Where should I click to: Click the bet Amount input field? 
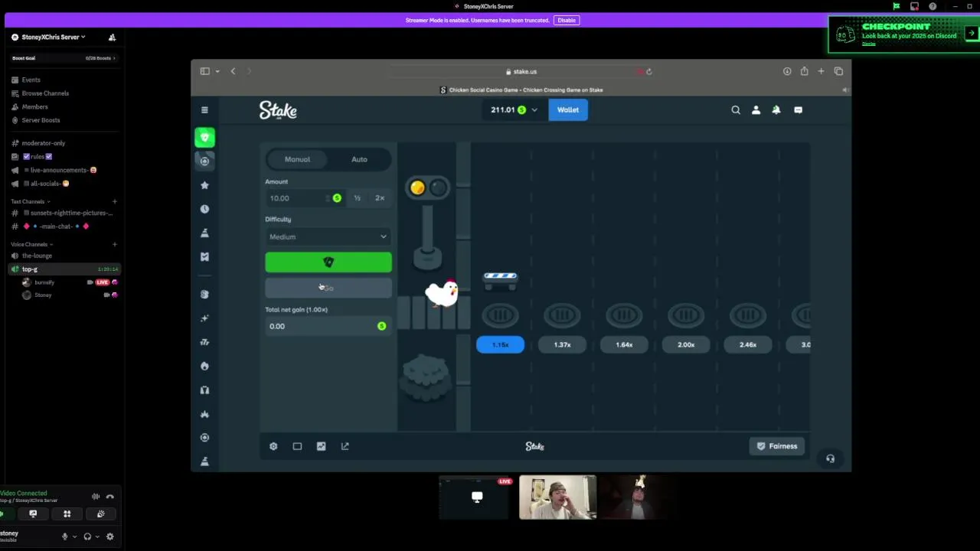[x=304, y=198]
